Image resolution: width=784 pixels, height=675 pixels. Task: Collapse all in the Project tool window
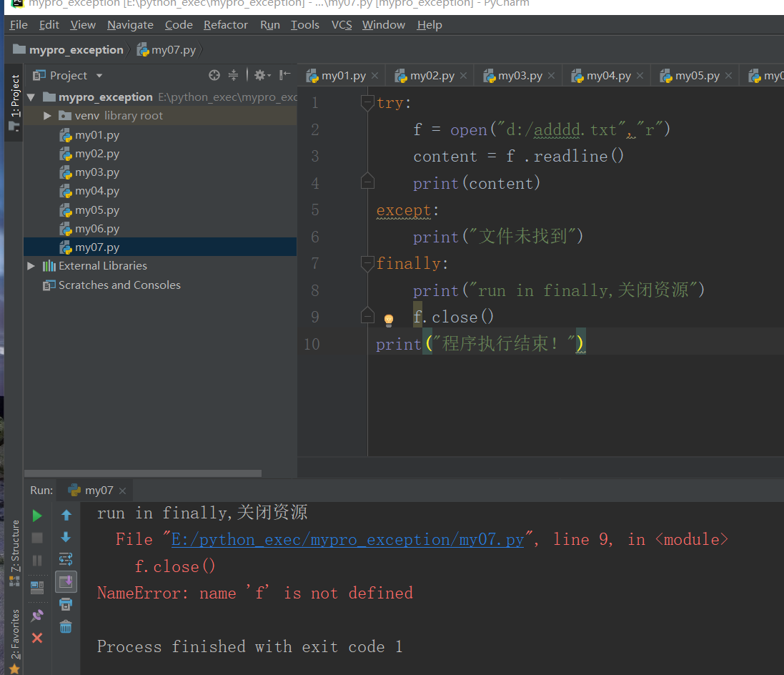[x=233, y=75]
